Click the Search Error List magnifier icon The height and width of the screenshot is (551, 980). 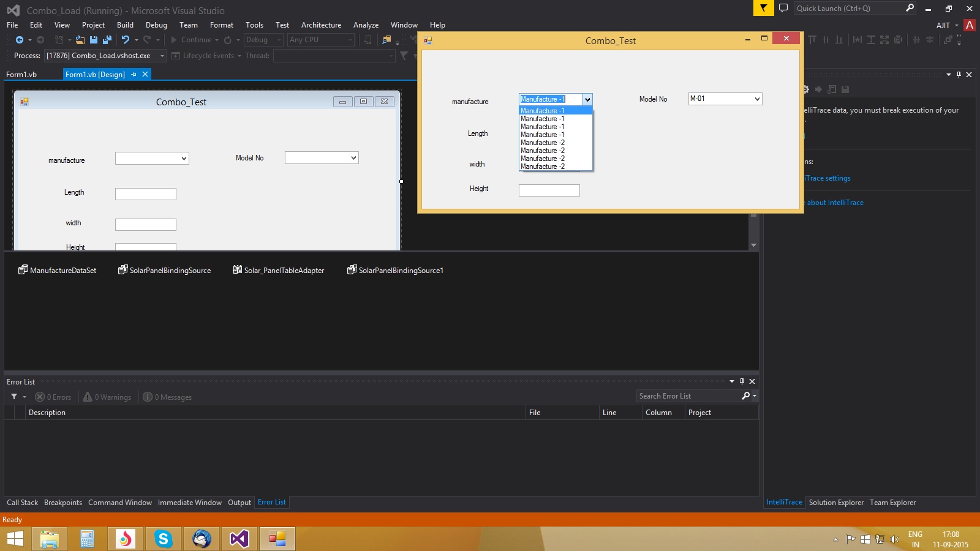click(x=745, y=396)
